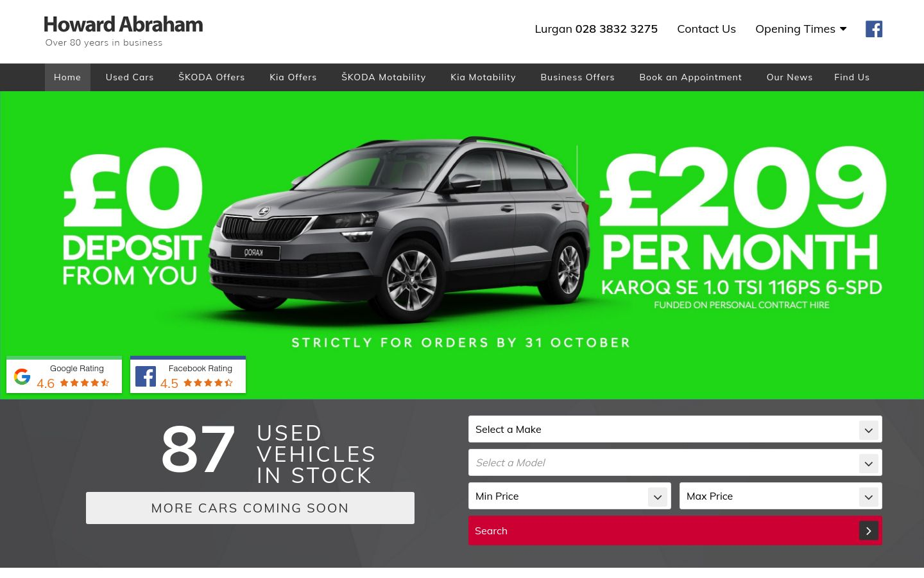Open ŠKODA Offers in navigation bar
The width and height of the screenshot is (924, 578).
(x=212, y=77)
